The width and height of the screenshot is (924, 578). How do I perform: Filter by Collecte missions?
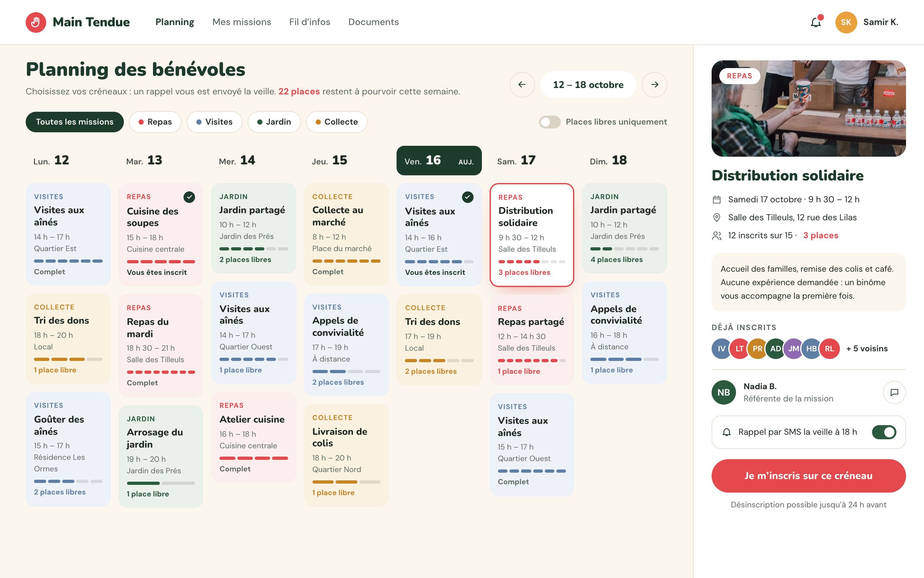click(336, 122)
